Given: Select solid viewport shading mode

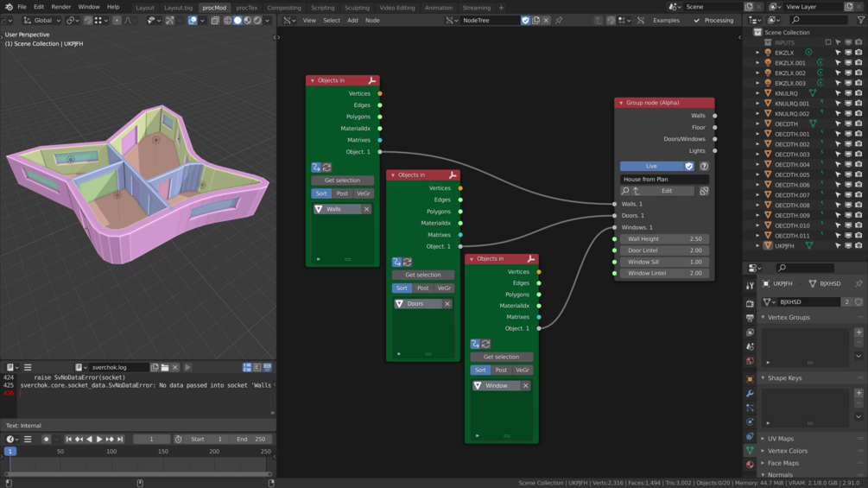Looking at the screenshot, I should [x=238, y=21].
